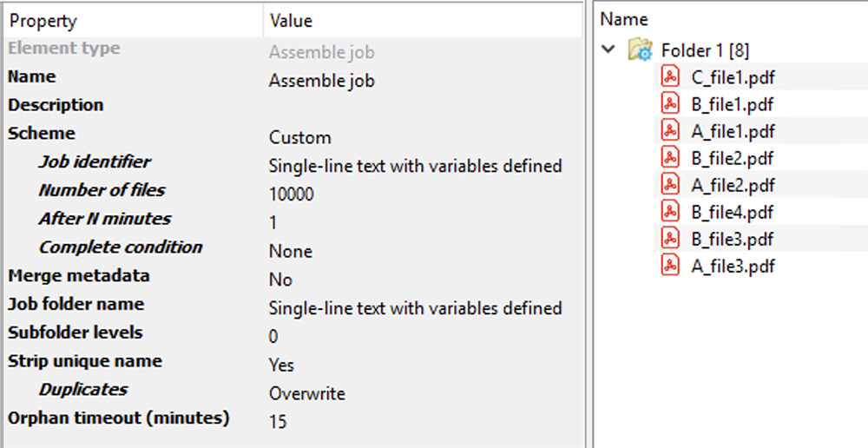Toggle the Merge metadata value No
The width and height of the screenshot is (868, 448).
(x=280, y=280)
